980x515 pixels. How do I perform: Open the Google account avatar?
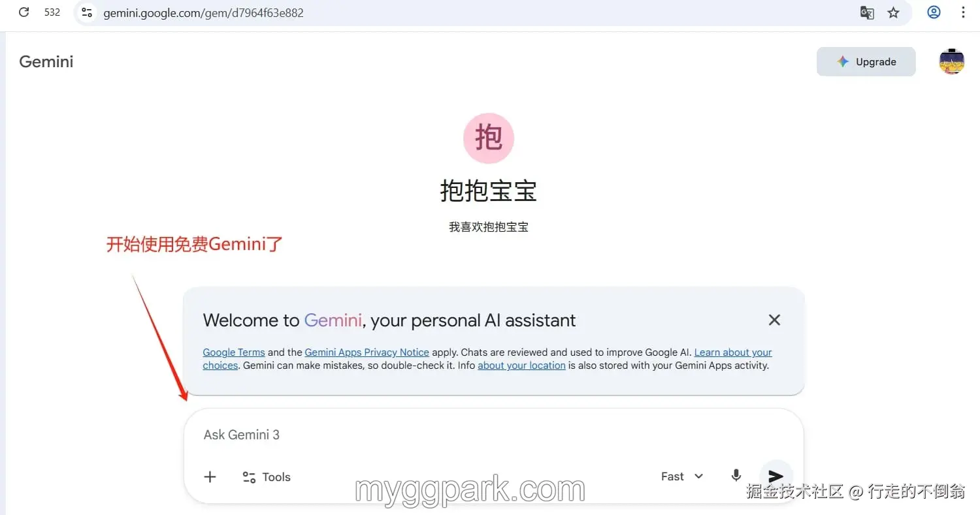pos(951,62)
